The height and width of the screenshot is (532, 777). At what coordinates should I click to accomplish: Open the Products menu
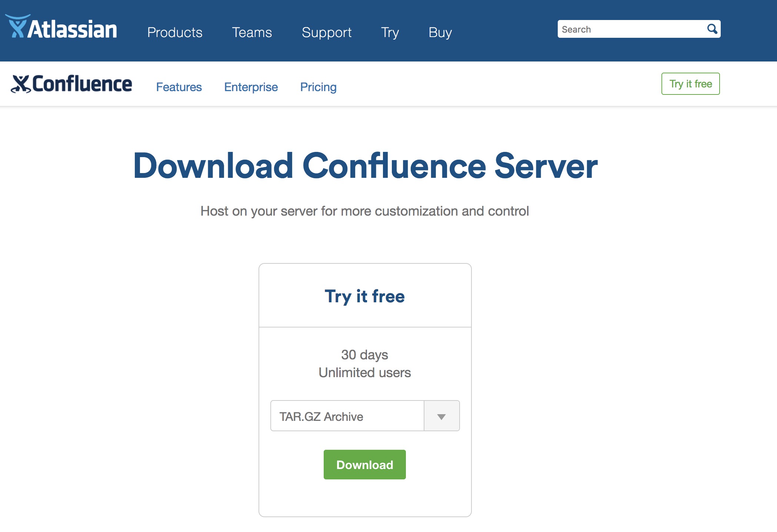pyautogui.click(x=175, y=33)
